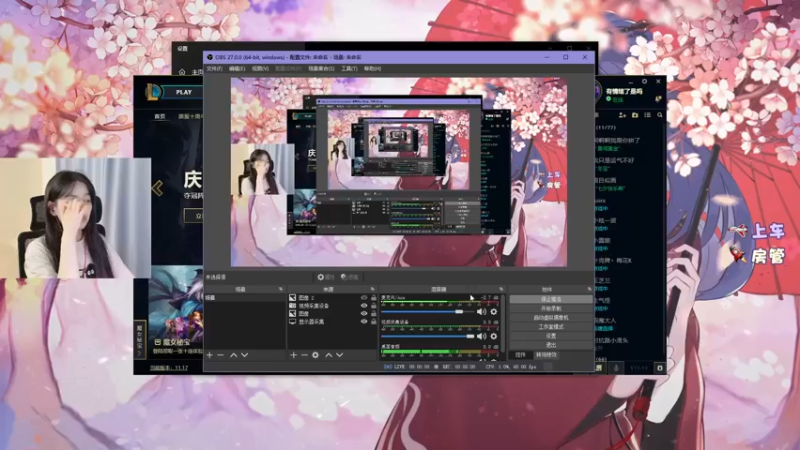The width and height of the screenshot is (800, 450).
Task: Open the 工具(T) menu in OBS
Action: tap(349, 68)
